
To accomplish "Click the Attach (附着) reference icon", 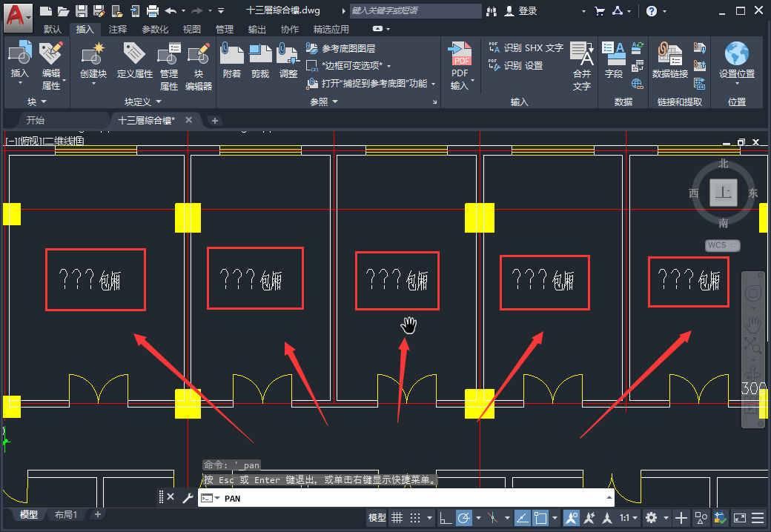I will (x=231, y=60).
